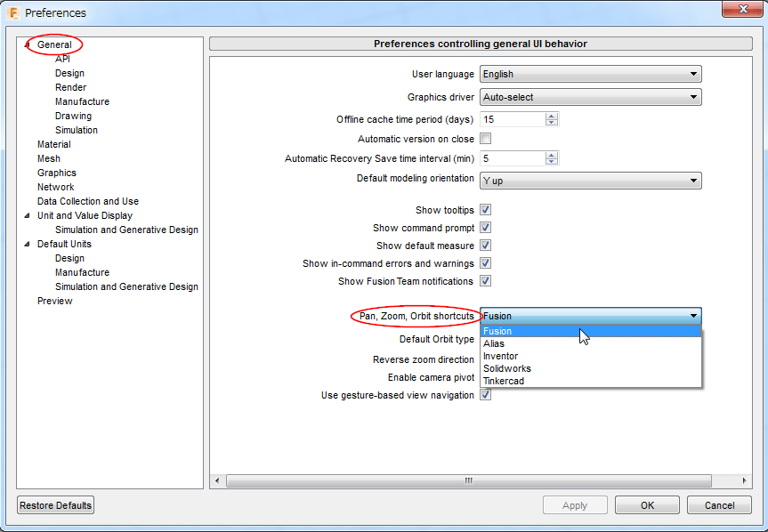This screenshot has height=532, width=768.
Task: Open the Graphics driver dropdown
Action: [694, 97]
